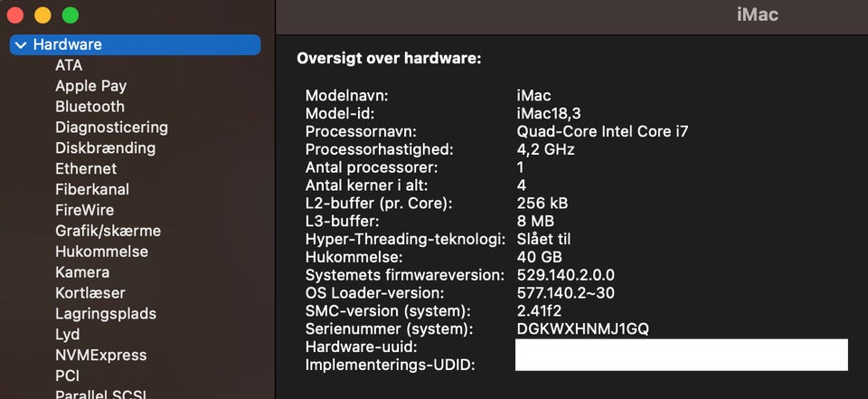The height and width of the screenshot is (399, 868).
Task: Open the Kamera entry
Action: click(x=82, y=272)
